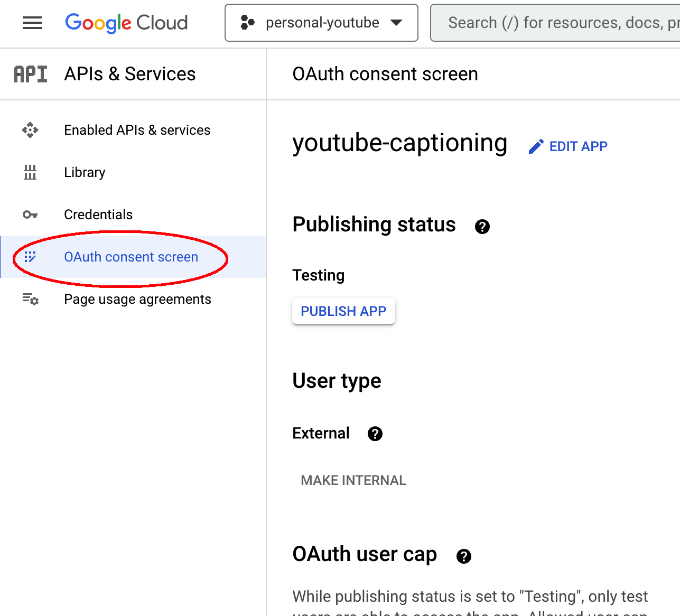
Task: Click the User type heading
Action: pos(337,381)
